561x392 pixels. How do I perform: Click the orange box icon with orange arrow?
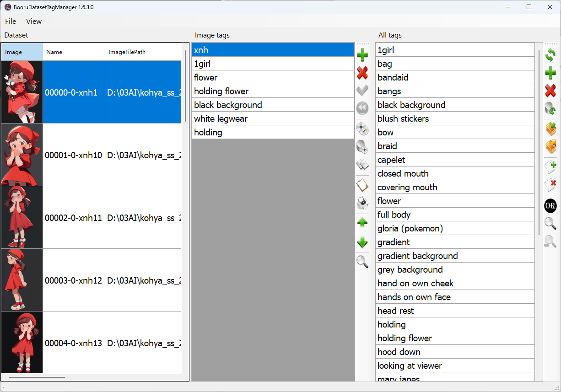[550, 146]
